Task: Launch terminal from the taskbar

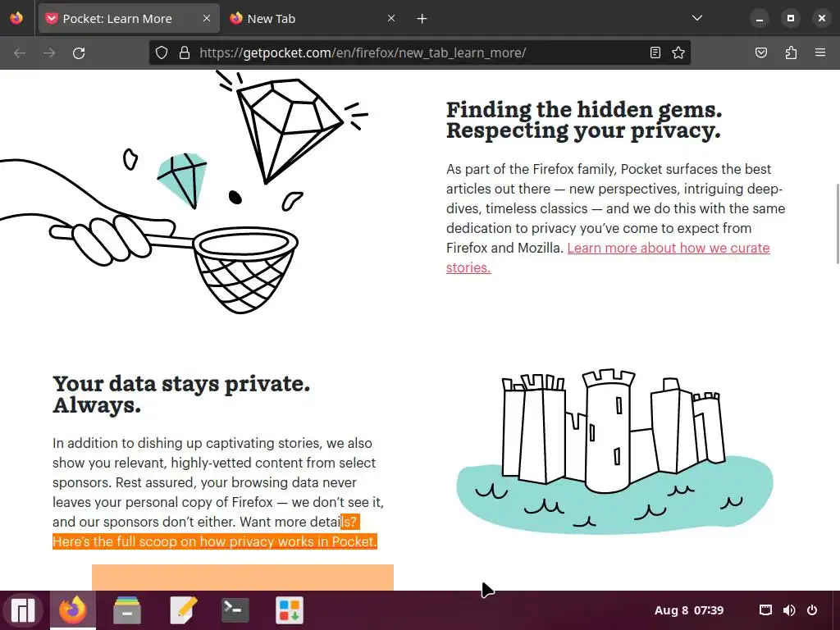Action: pyautogui.click(x=235, y=610)
